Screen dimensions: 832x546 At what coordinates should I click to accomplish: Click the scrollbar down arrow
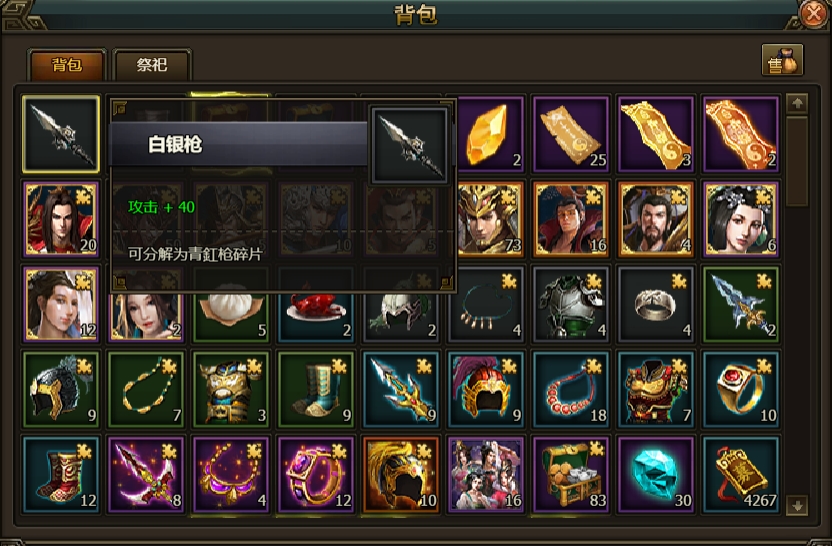(797, 505)
